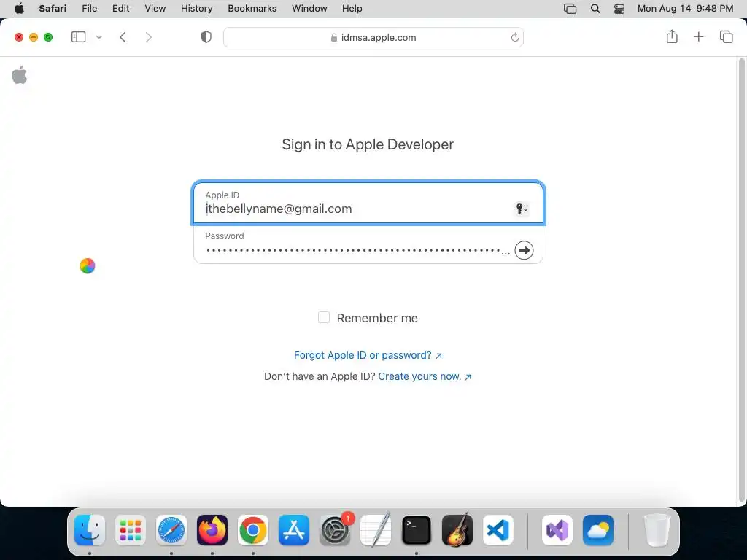Expand the sidebar tab group dropdown chevron

[x=99, y=36]
